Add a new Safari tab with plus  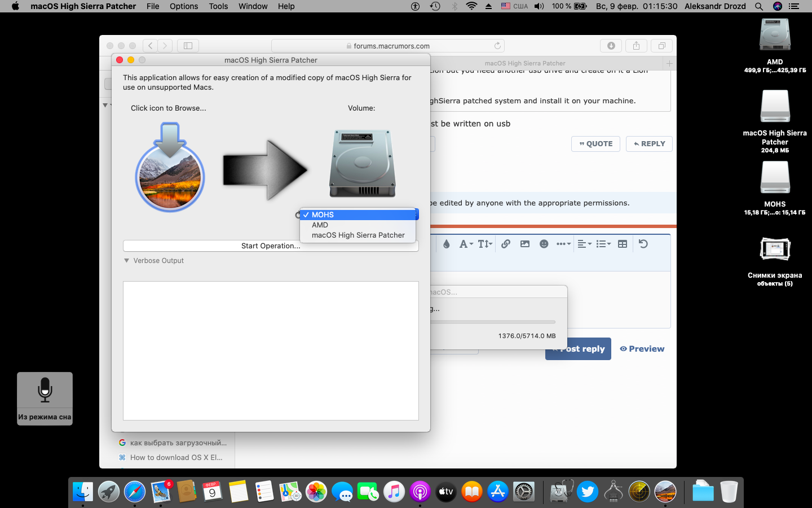(x=669, y=63)
